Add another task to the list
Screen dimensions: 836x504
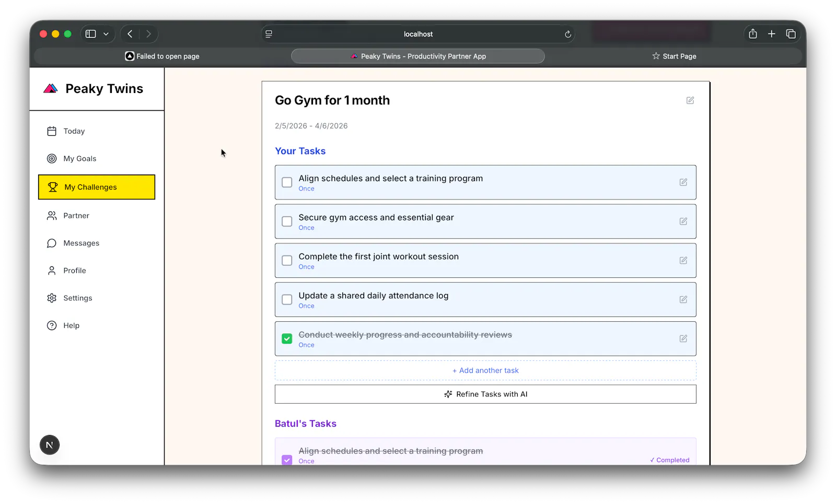(485, 370)
